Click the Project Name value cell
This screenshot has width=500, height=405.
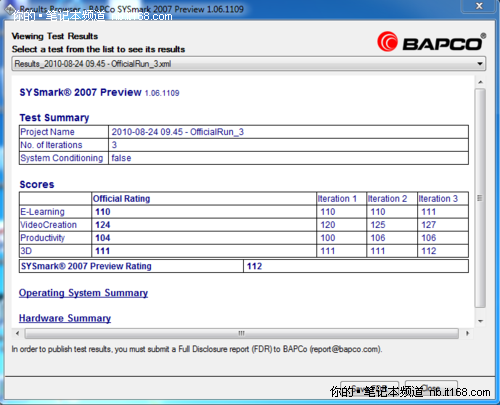pos(288,132)
